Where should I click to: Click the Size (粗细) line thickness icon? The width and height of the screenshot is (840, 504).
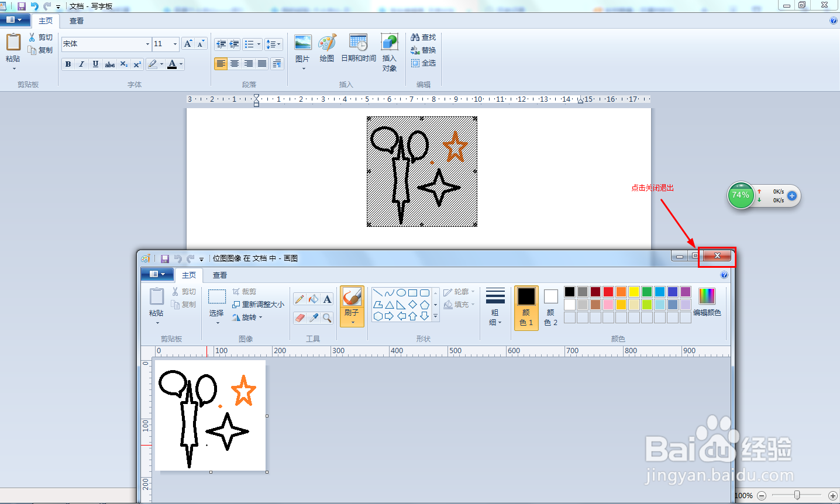[495, 296]
